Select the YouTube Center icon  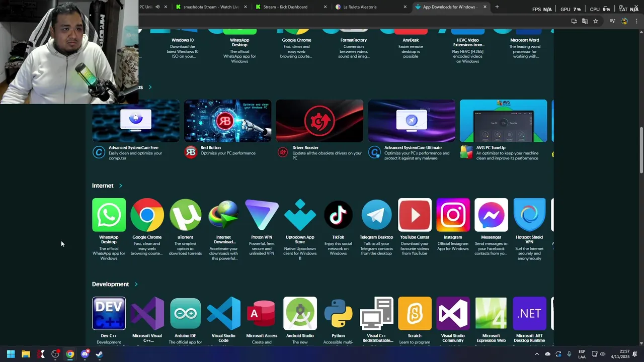tap(415, 215)
